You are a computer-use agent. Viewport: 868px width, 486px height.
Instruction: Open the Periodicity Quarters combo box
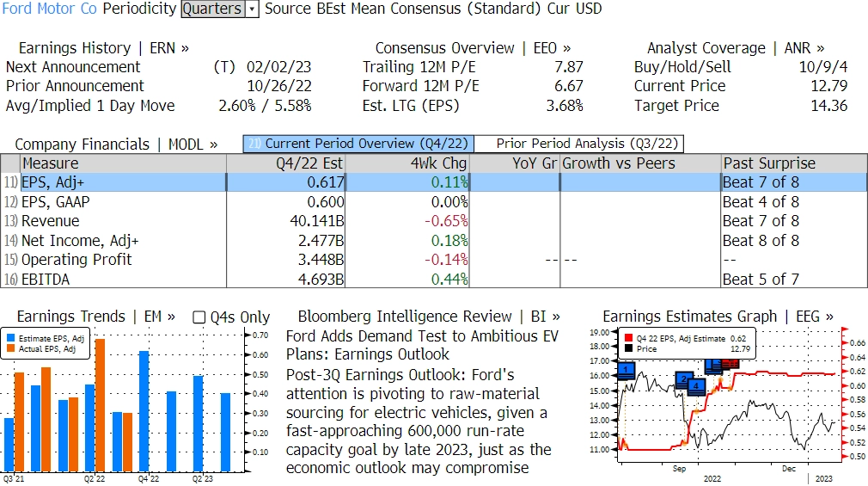tap(220, 9)
